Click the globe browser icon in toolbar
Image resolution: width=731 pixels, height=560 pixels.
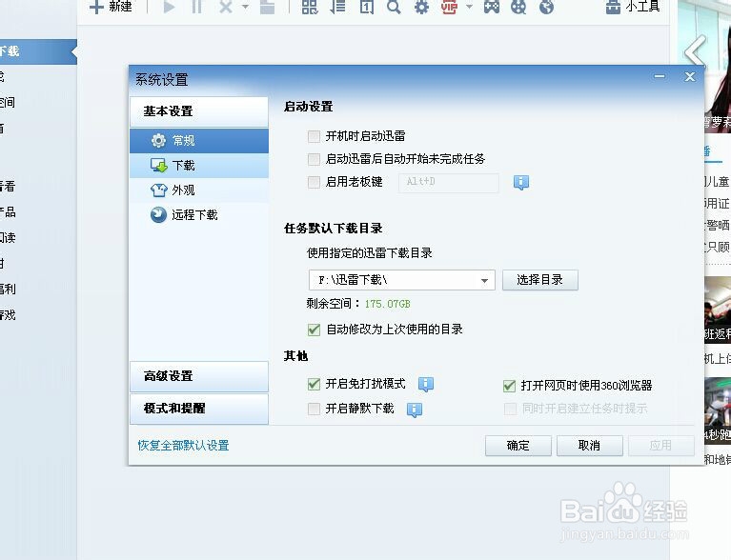(546, 7)
